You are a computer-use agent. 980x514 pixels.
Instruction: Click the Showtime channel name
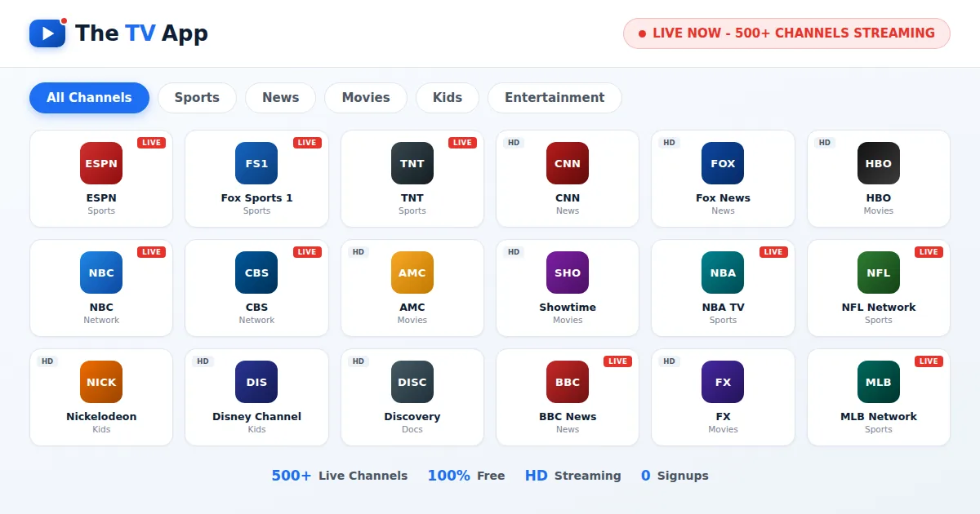[568, 308]
